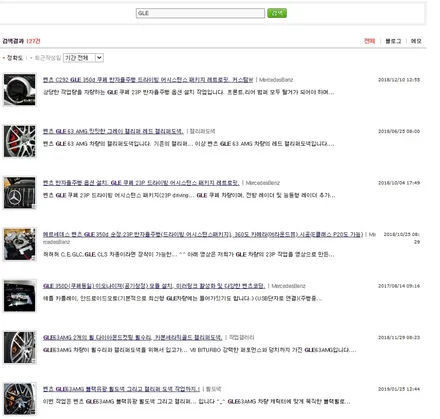Open the C292 GLE 350d 쿠페 post title
The height and width of the screenshot is (419, 440).
(x=148, y=80)
